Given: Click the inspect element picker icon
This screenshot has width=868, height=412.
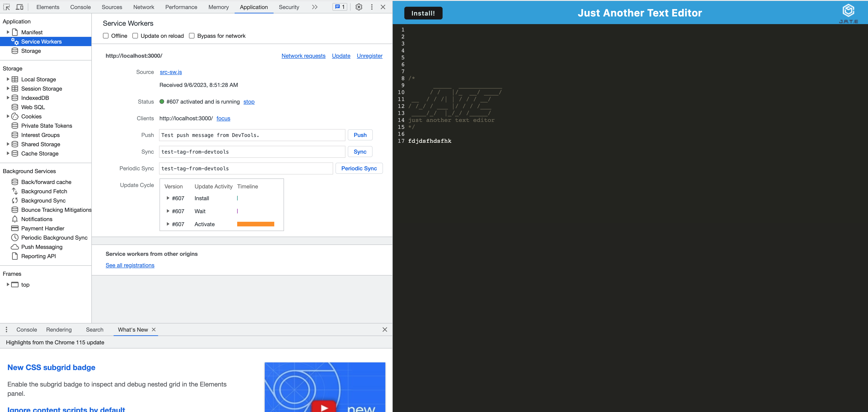Looking at the screenshot, I should click(x=6, y=7).
